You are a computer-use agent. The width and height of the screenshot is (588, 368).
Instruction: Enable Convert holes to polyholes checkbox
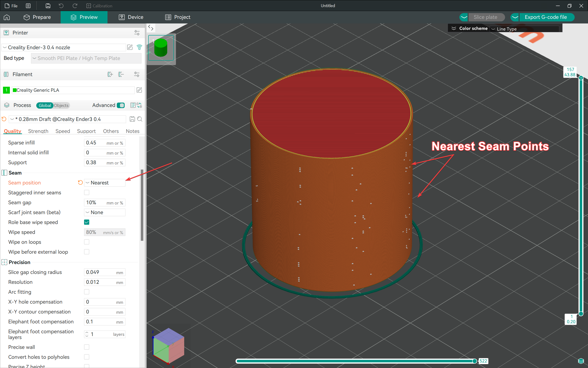pos(87,357)
